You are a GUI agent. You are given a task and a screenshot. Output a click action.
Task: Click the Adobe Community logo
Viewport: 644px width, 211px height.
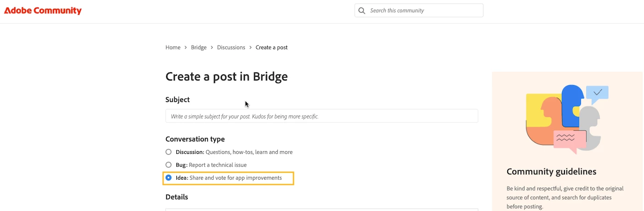pyautogui.click(x=43, y=10)
